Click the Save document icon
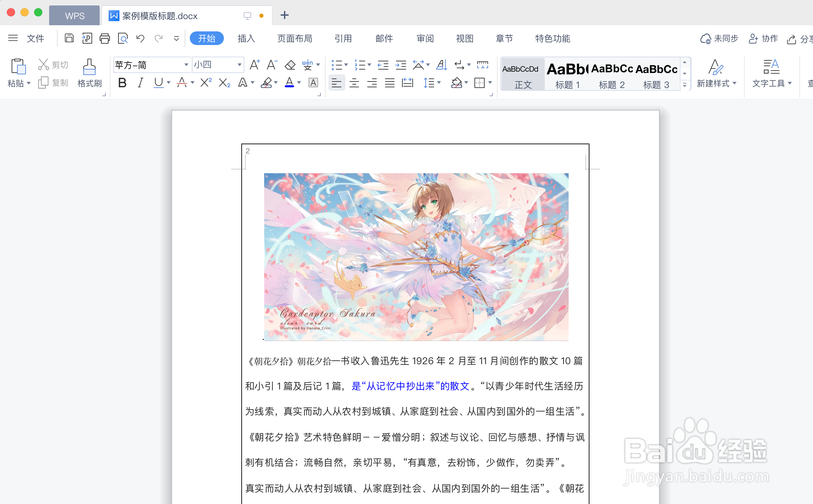Screen dimensions: 813x504 pos(69,38)
